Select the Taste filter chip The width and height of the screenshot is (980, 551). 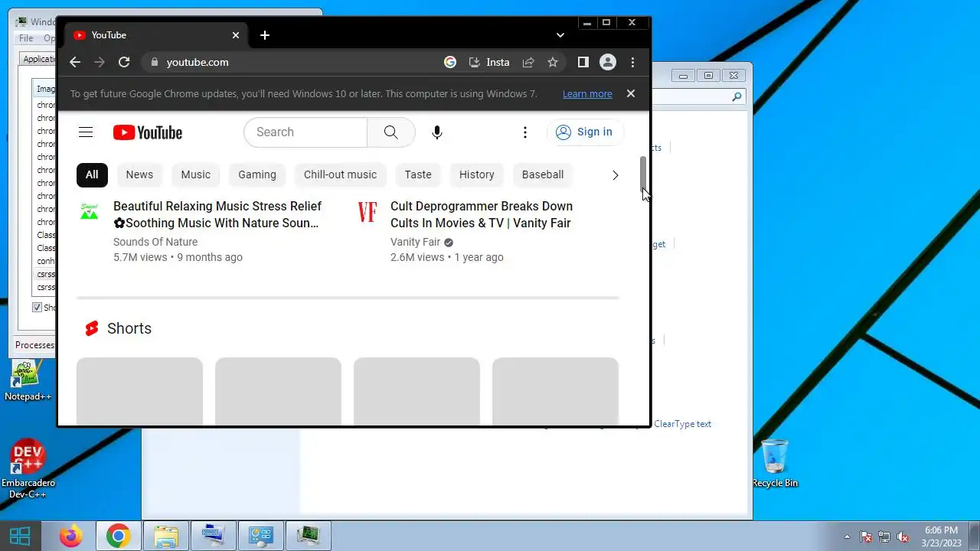[x=418, y=174]
